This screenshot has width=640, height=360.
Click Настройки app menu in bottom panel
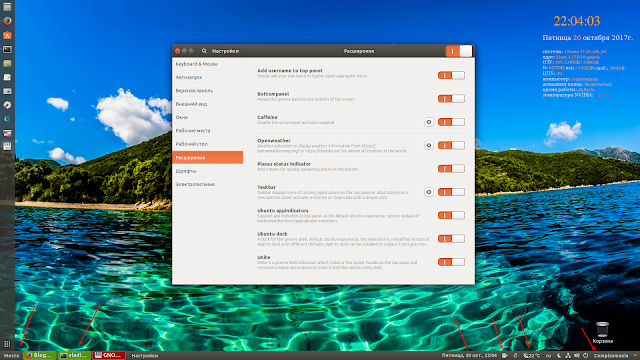click(x=144, y=356)
